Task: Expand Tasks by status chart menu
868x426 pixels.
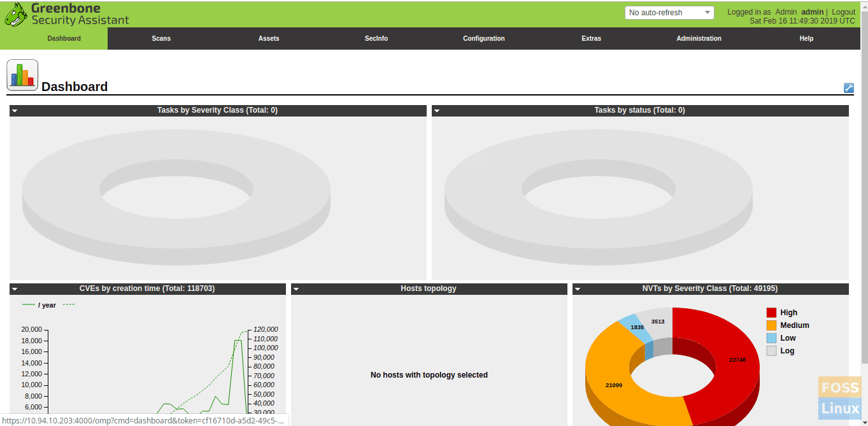Action: tap(437, 111)
